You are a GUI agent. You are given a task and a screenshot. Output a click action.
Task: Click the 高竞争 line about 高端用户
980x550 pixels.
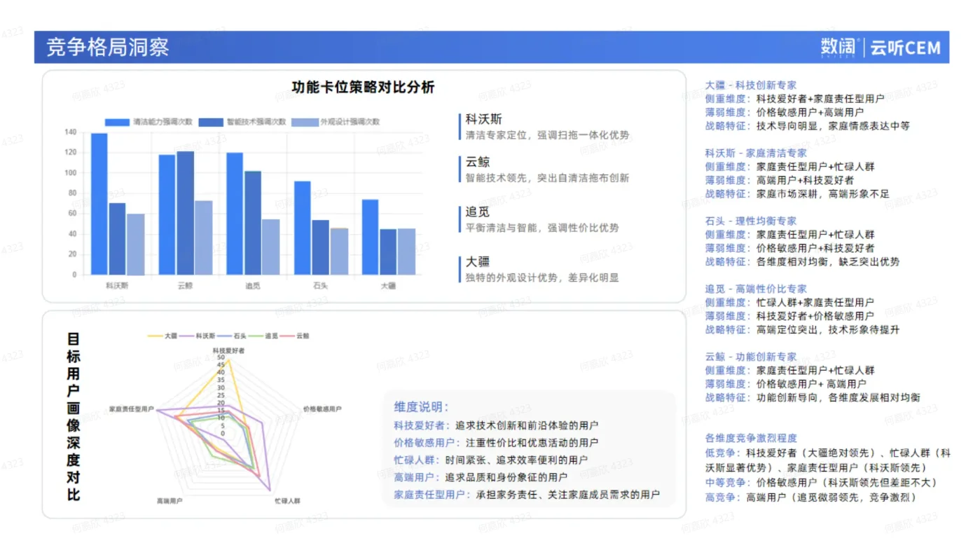pyautogui.click(x=810, y=497)
